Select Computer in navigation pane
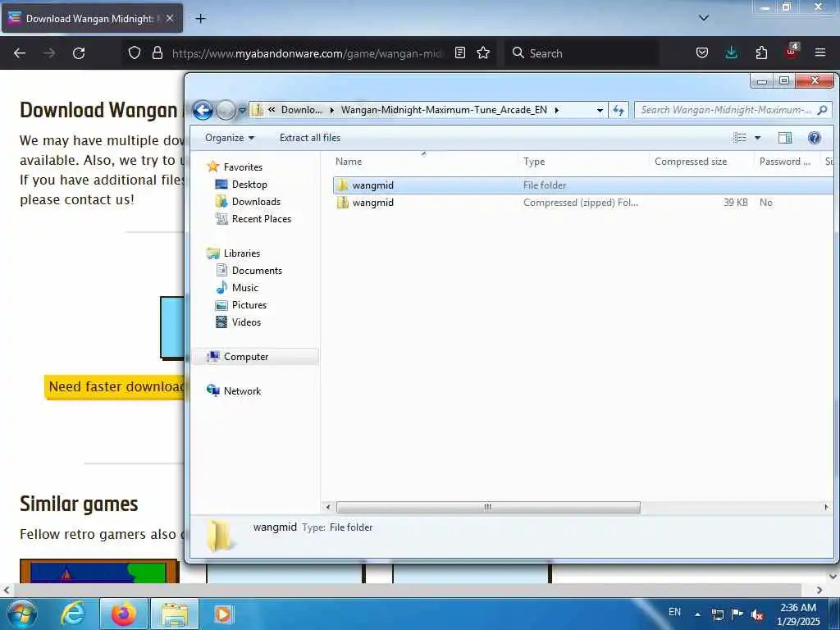840x630 pixels. click(x=246, y=357)
